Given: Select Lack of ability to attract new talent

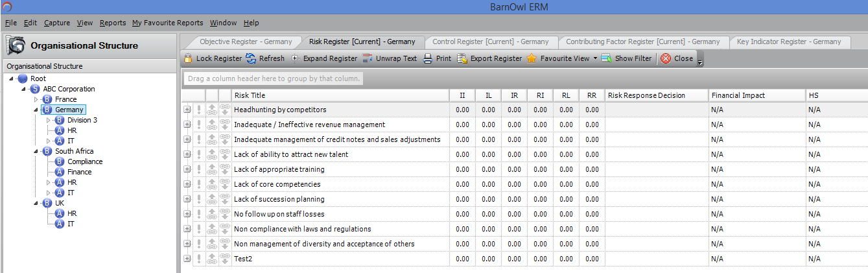Looking at the screenshot, I should pyautogui.click(x=291, y=154).
